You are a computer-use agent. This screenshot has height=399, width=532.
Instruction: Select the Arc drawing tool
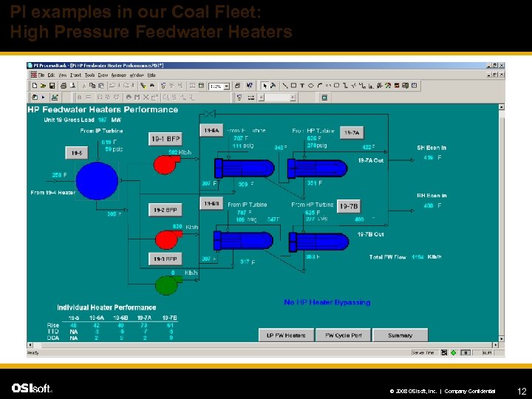tap(319, 86)
